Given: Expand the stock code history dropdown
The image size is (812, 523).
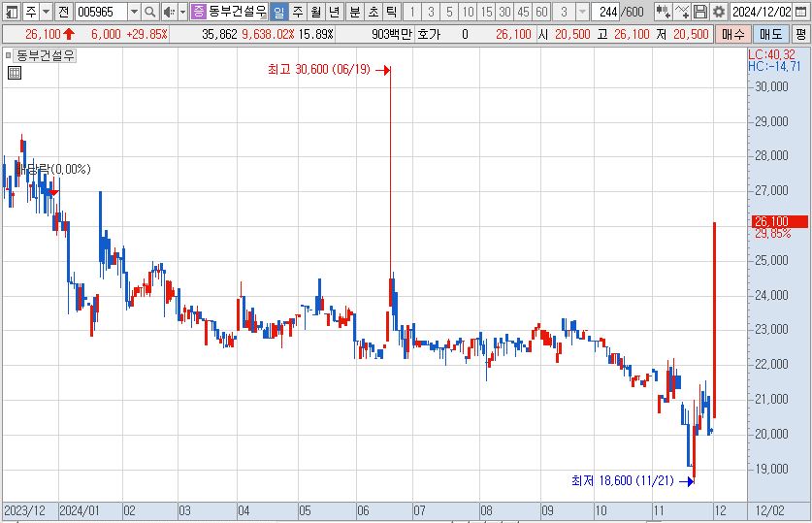Looking at the screenshot, I should [x=134, y=12].
